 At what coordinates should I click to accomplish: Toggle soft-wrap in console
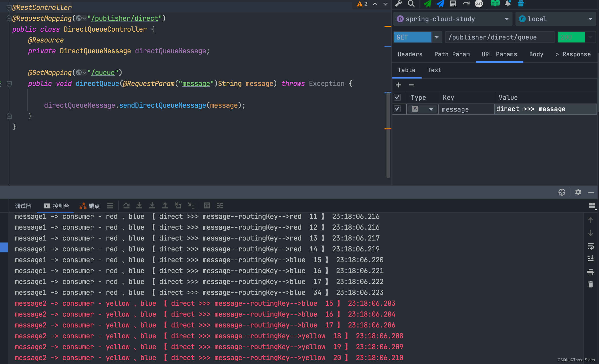click(x=590, y=246)
